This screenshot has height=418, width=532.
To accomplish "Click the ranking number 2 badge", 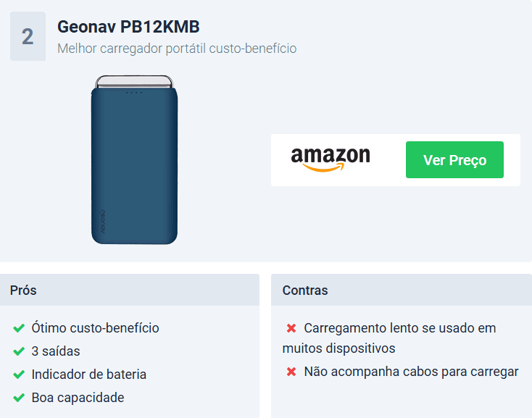I will [x=28, y=36].
